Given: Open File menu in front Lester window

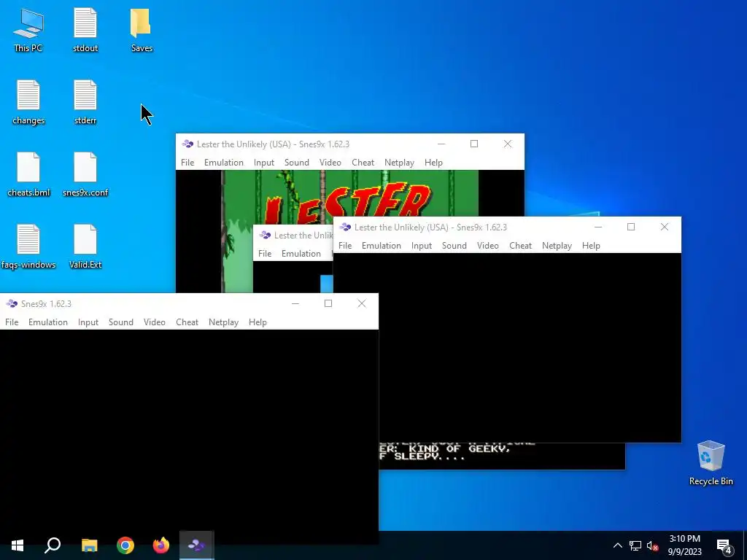Looking at the screenshot, I should point(345,245).
